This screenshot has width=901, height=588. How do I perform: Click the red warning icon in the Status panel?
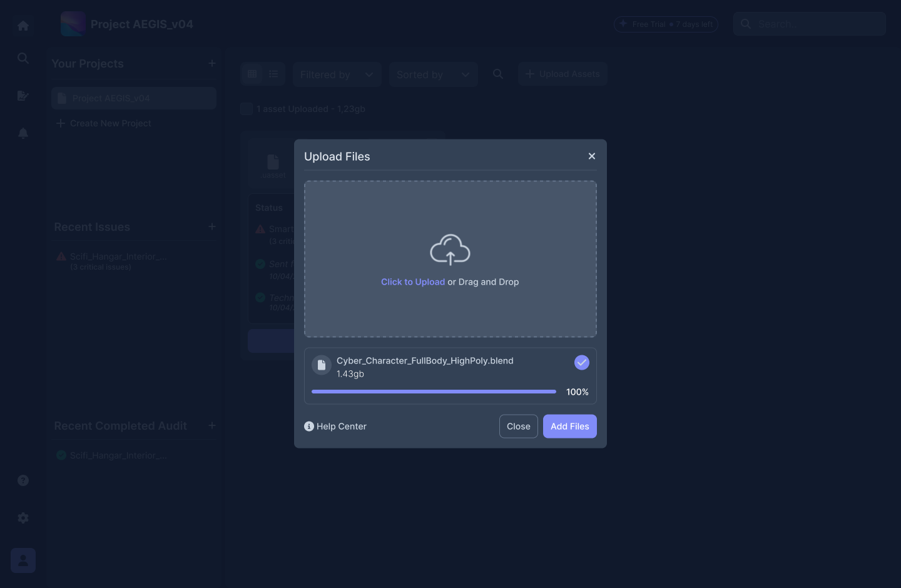click(260, 230)
